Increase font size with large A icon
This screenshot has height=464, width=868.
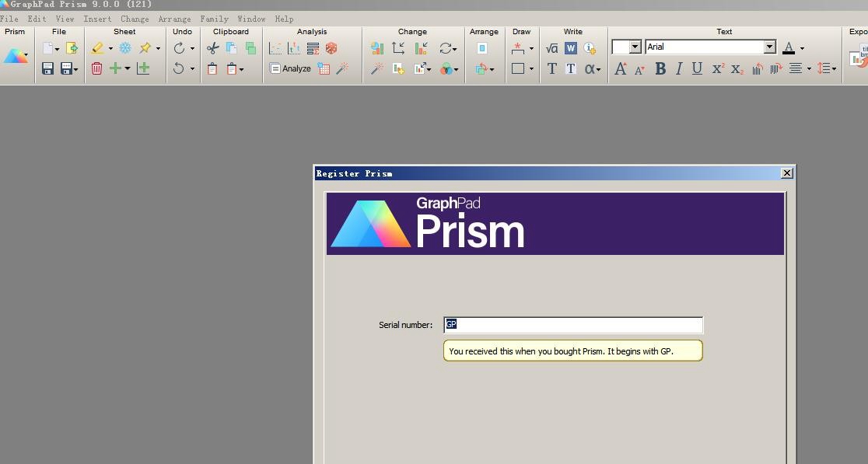tap(621, 68)
